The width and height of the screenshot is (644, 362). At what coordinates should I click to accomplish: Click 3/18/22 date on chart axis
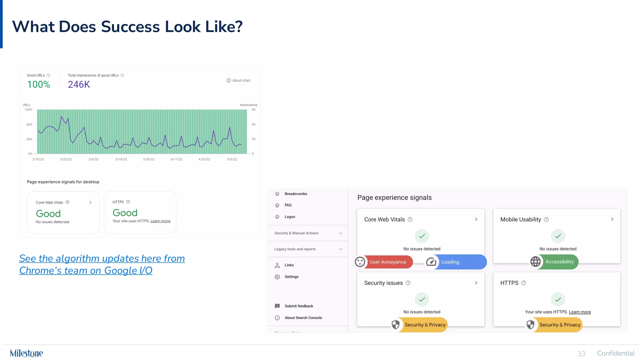(121, 159)
